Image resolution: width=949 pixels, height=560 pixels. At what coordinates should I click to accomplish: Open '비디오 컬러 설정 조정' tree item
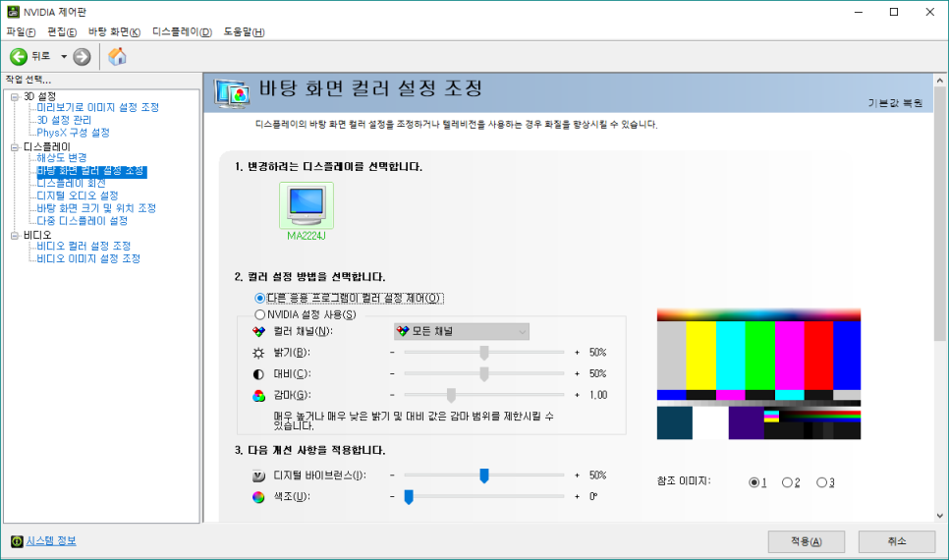84,247
